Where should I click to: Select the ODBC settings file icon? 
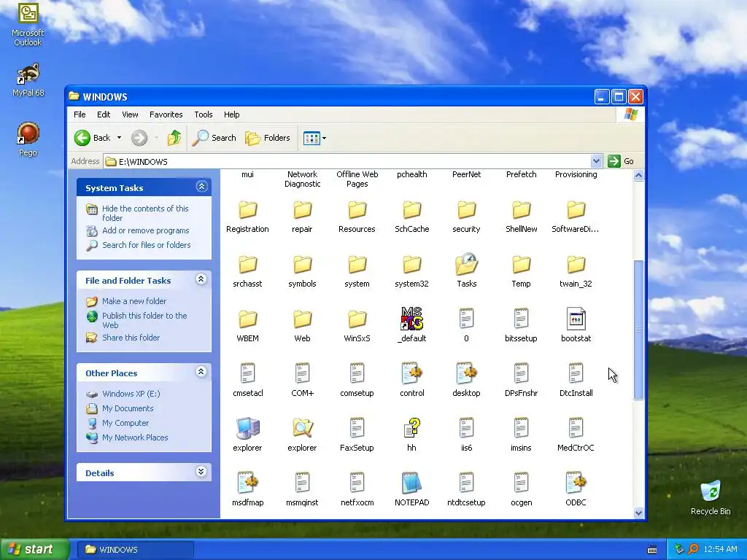click(x=576, y=483)
